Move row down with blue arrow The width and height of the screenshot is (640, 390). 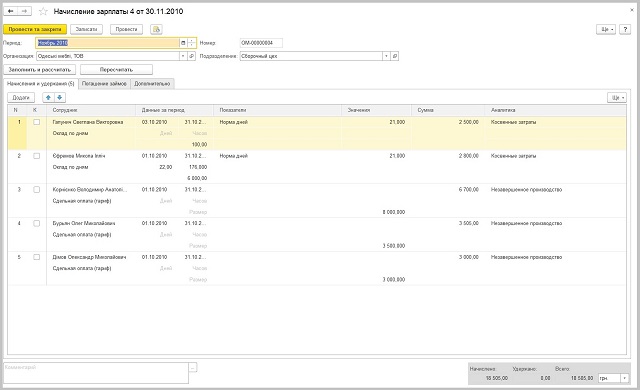tap(60, 98)
